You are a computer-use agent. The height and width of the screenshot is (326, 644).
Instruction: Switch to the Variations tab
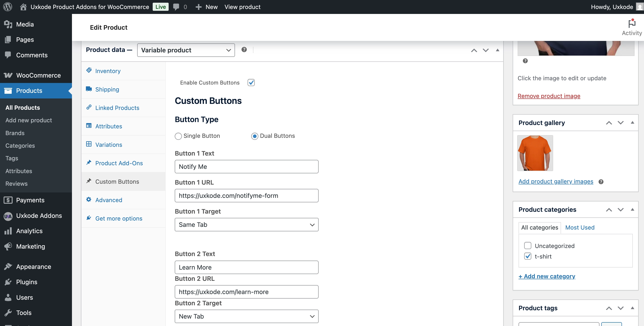click(x=109, y=145)
